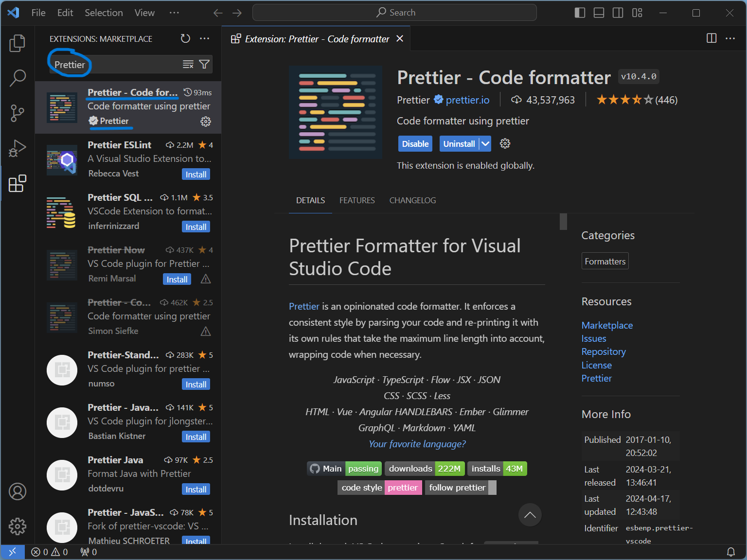This screenshot has width=747, height=560.
Task: Disable the Prettier extension
Action: click(x=415, y=143)
